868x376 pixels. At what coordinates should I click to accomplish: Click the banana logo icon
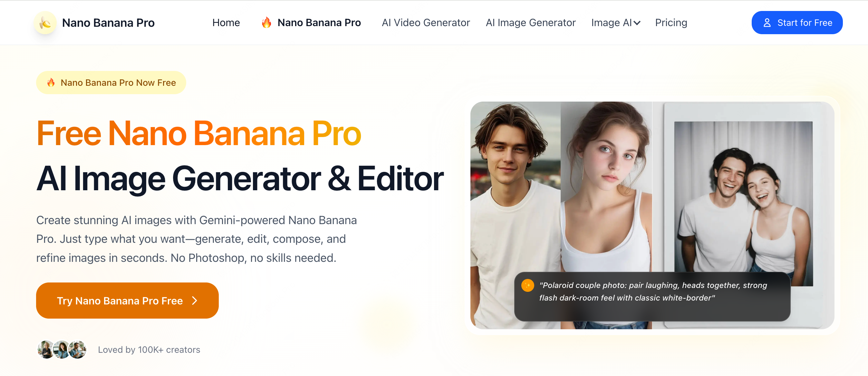click(x=45, y=23)
